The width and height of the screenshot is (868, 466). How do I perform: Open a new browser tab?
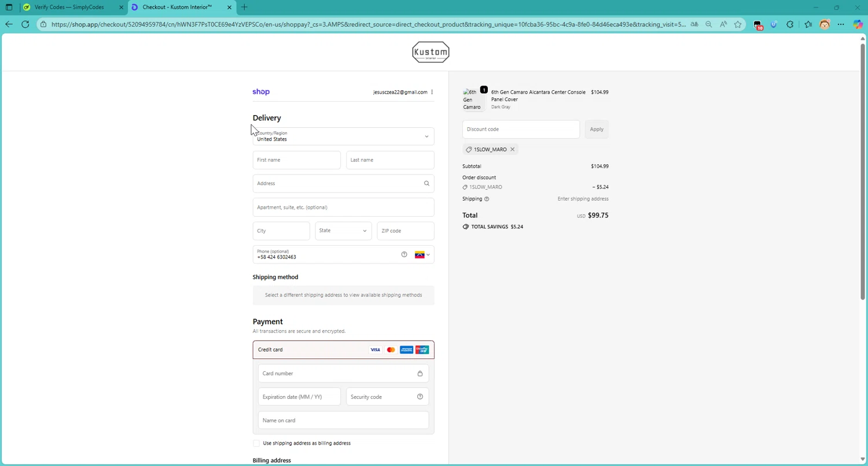tap(244, 8)
